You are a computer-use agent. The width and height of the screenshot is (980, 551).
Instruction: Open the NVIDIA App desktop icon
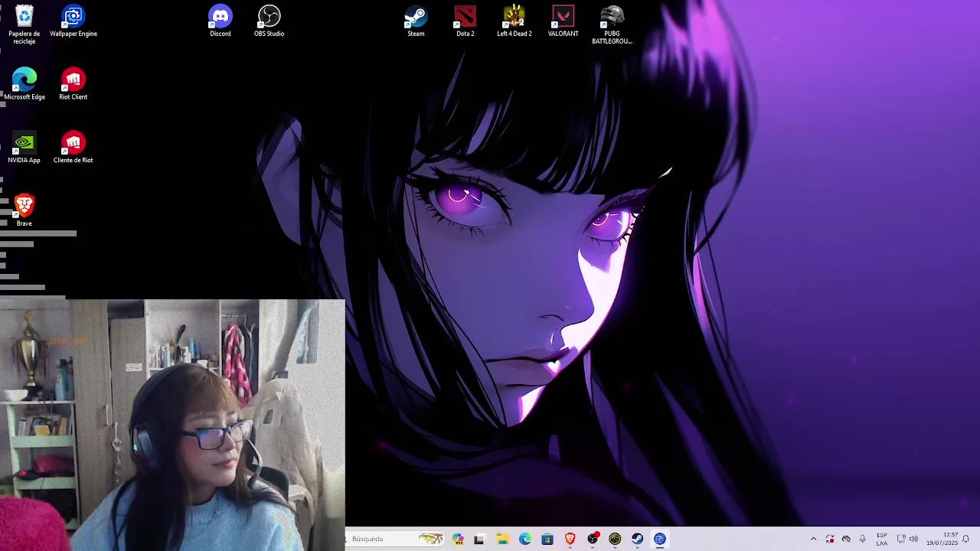click(24, 148)
